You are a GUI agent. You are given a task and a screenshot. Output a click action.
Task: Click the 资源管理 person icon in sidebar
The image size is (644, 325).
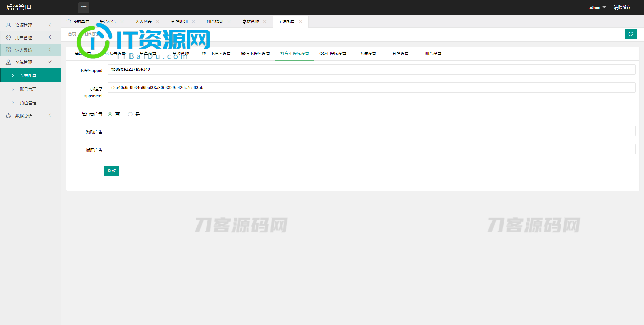pos(8,25)
